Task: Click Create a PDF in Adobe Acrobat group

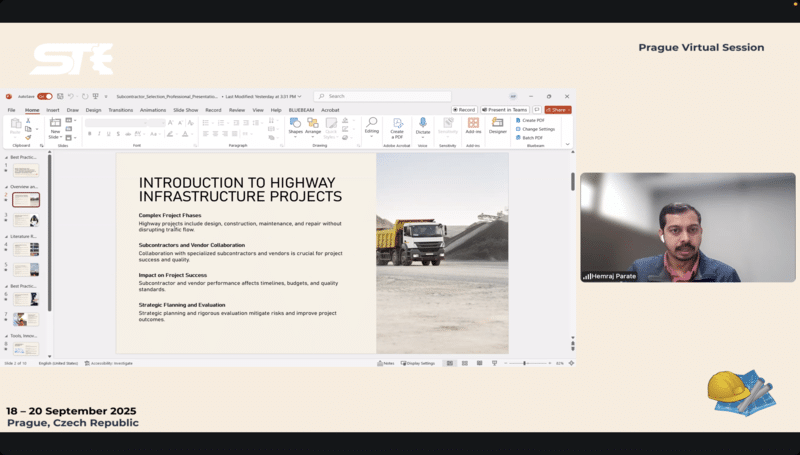Action: 397,125
